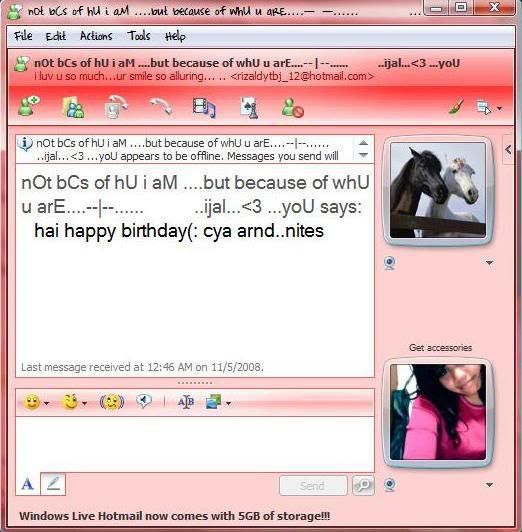Click the divider grip above the emoticon toolbar
Viewport: 522px width, 532px height.
(x=195, y=383)
